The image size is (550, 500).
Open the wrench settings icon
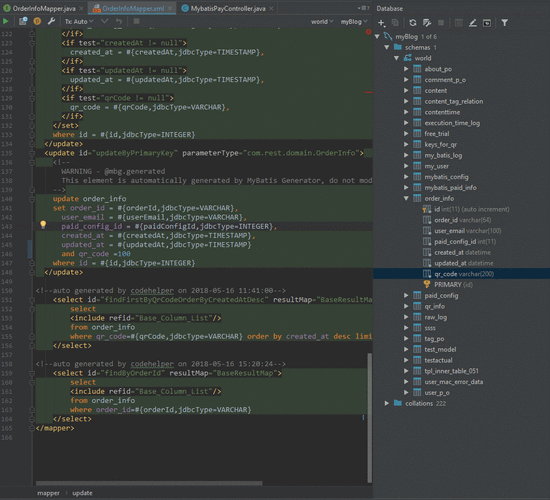pyautogui.click(x=52, y=21)
